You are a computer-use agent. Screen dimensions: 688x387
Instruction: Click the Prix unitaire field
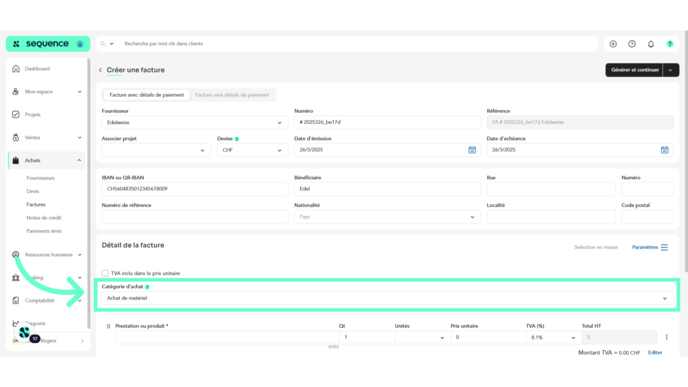488,337
